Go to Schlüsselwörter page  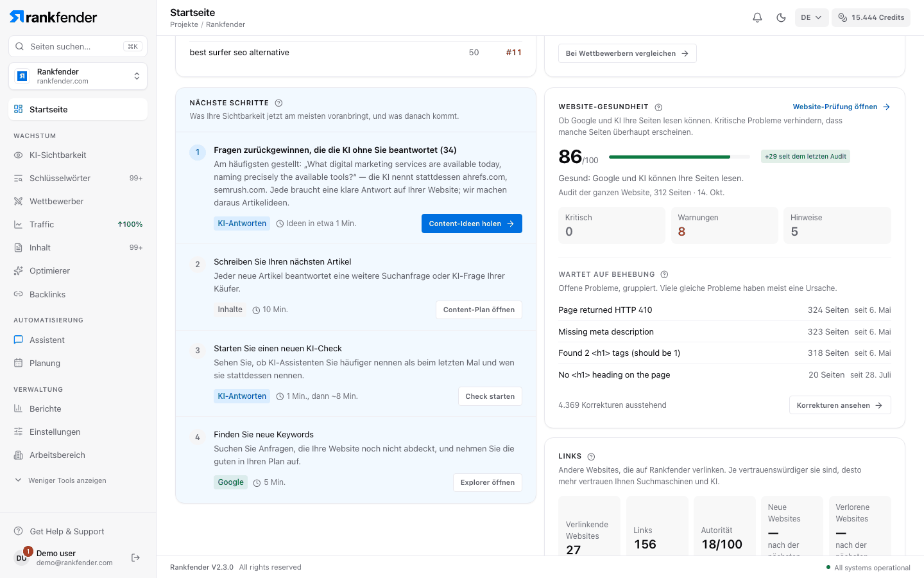click(78, 178)
